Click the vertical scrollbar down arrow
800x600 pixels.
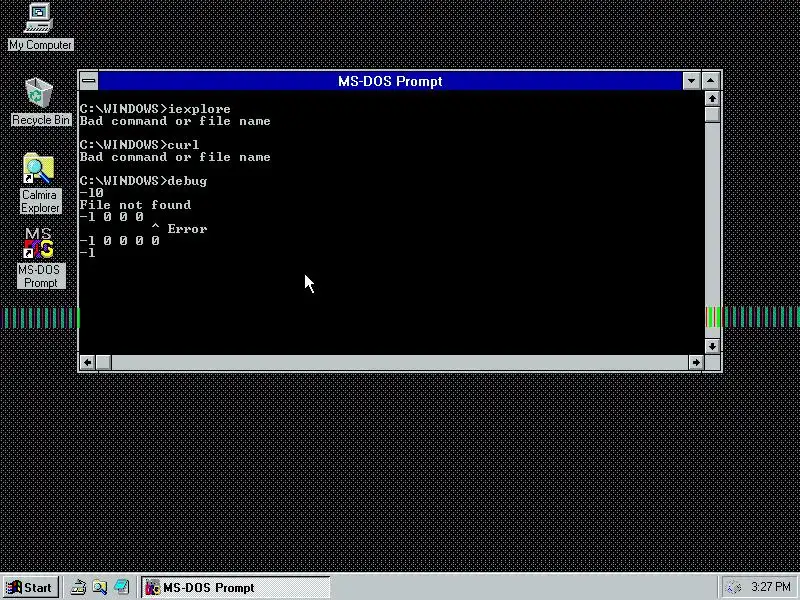712,346
